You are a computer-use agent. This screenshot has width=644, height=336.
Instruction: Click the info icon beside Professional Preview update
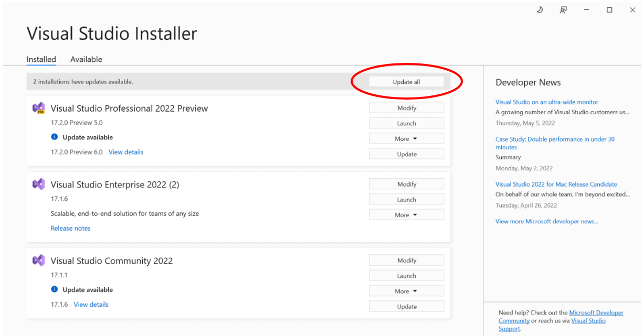click(x=55, y=137)
